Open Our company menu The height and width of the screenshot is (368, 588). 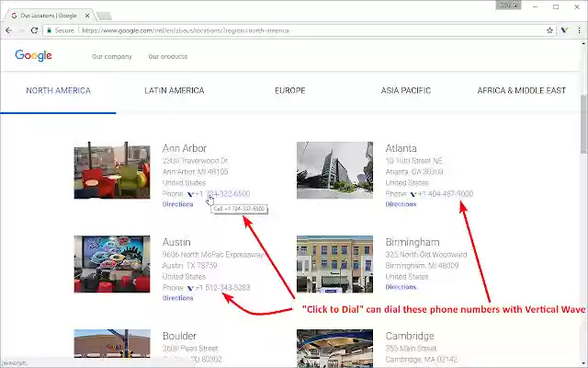[112, 57]
